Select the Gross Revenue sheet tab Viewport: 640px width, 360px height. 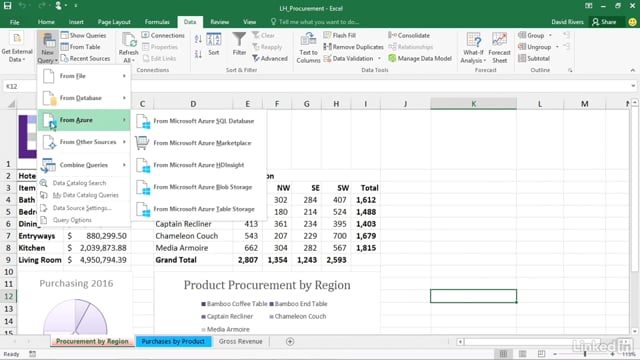[x=240, y=341]
